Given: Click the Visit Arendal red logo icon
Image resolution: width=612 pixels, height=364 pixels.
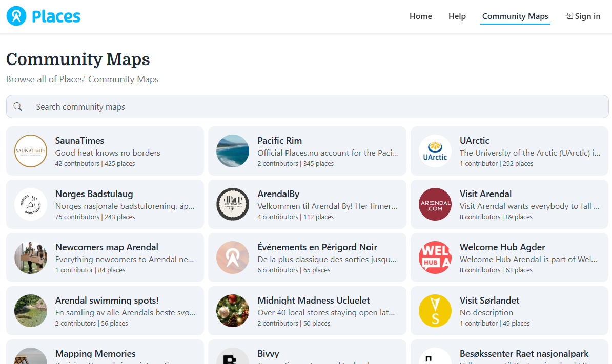Looking at the screenshot, I should pos(435,204).
